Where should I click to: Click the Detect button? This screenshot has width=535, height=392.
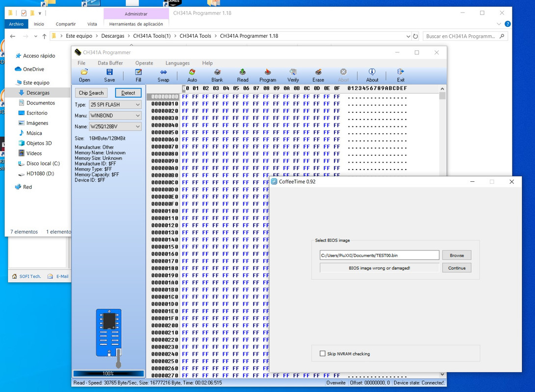point(128,93)
